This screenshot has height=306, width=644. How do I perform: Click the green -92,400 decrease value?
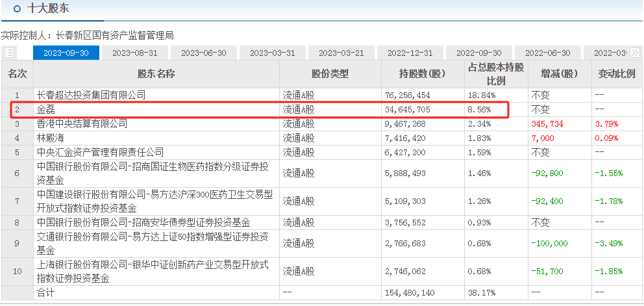(547, 201)
